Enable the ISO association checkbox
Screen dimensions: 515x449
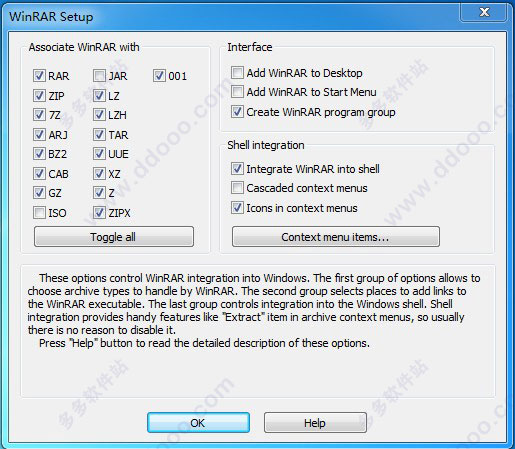(x=39, y=212)
